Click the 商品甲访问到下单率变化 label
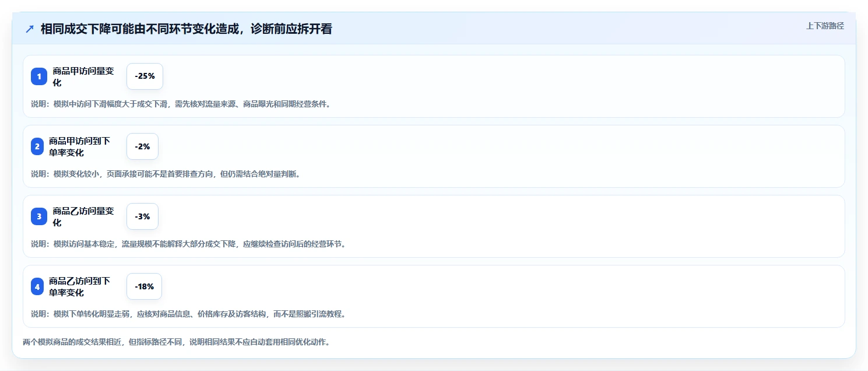This screenshot has height=371, width=868. point(79,146)
